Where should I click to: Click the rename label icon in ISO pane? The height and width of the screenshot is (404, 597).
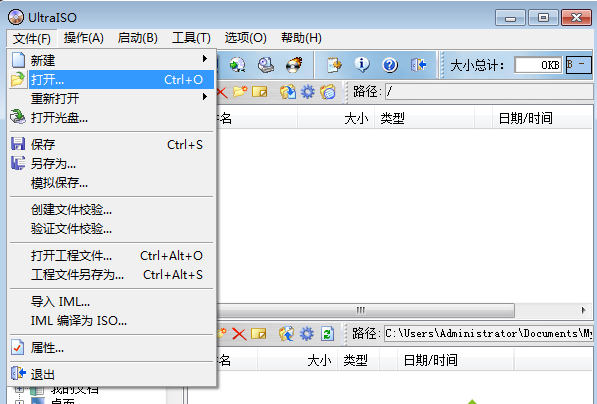[x=260, y=92]
